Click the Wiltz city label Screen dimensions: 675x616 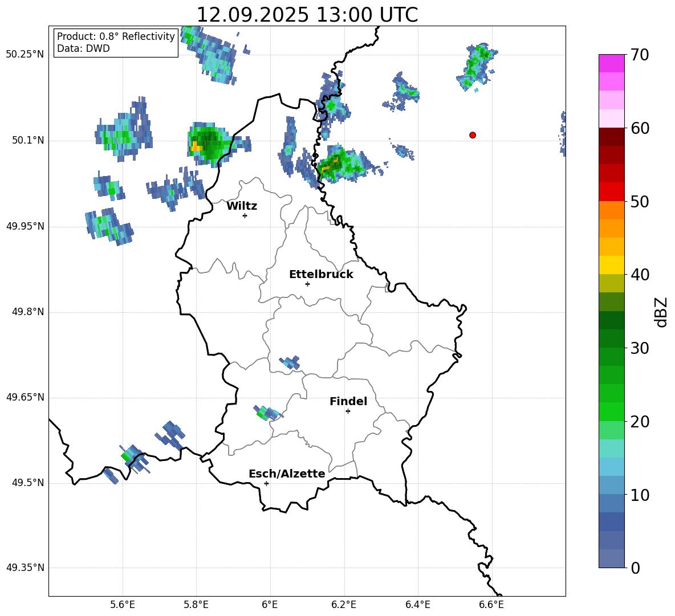point(242,206)
